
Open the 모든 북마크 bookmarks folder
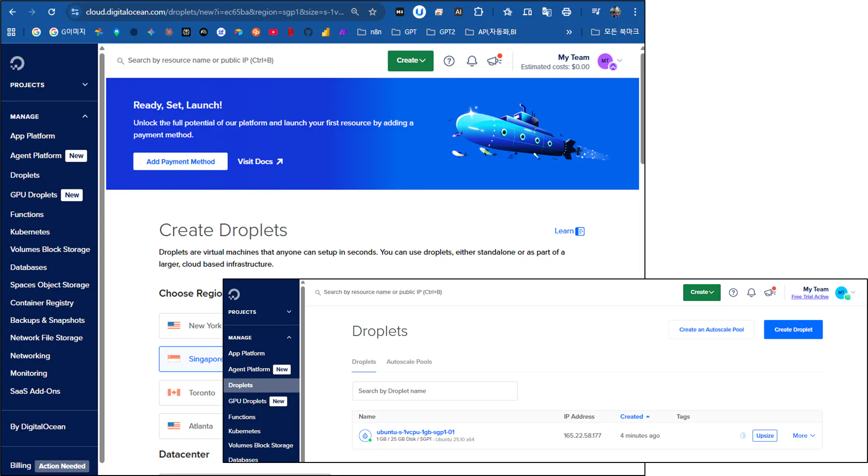click(615, 32)
